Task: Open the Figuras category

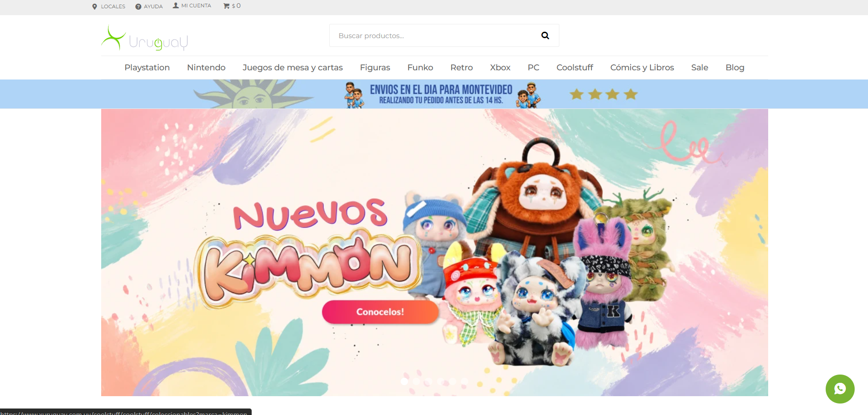Action: point(375,68)
